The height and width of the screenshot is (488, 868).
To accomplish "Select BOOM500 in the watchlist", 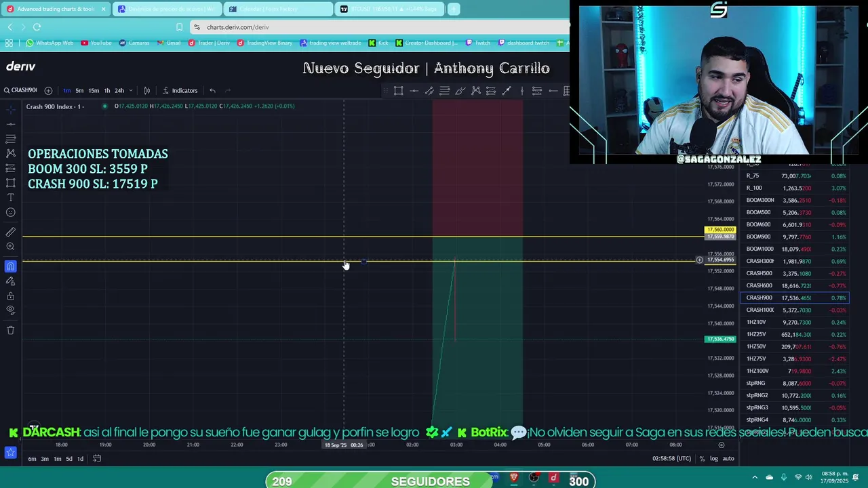I will pyautogui.click(x=793, y=212).
